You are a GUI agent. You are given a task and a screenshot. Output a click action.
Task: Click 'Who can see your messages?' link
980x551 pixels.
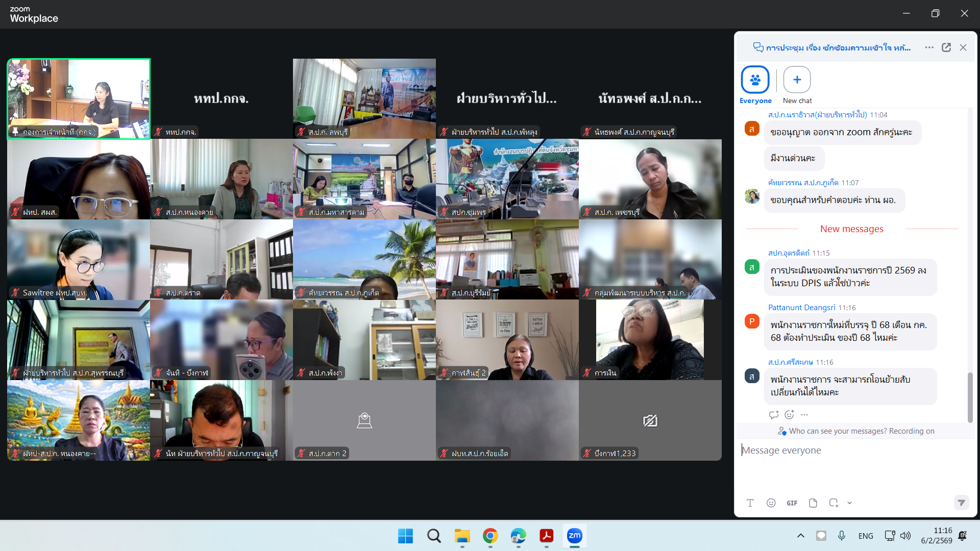(x=838, y=431)
